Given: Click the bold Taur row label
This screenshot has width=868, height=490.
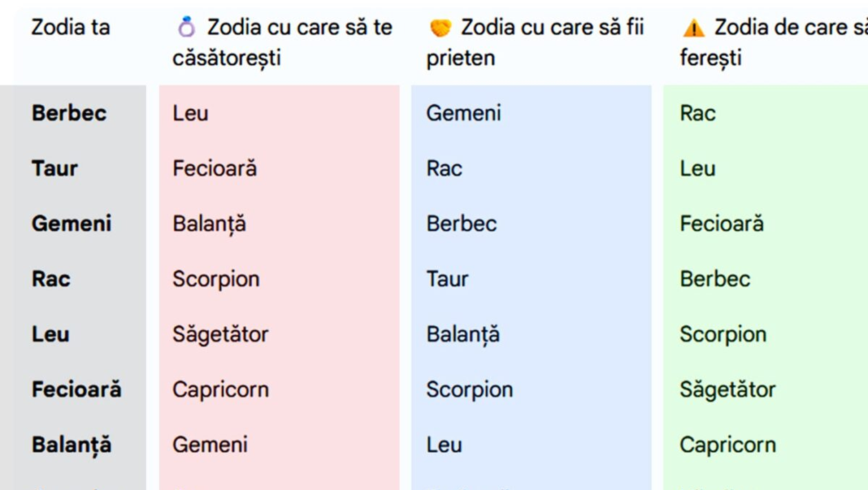Looking at the screenshot, I should pos(54,168).
